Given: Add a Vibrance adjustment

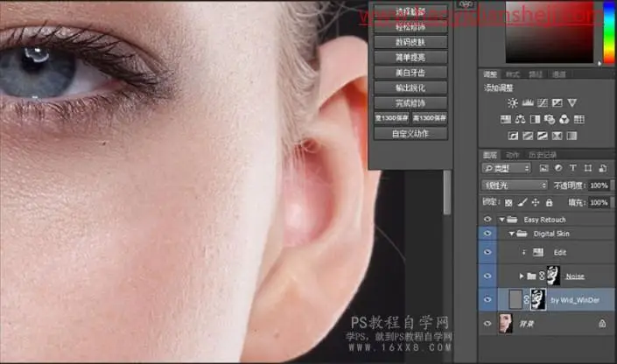Looking at the screenshot, I should (572, 103).
